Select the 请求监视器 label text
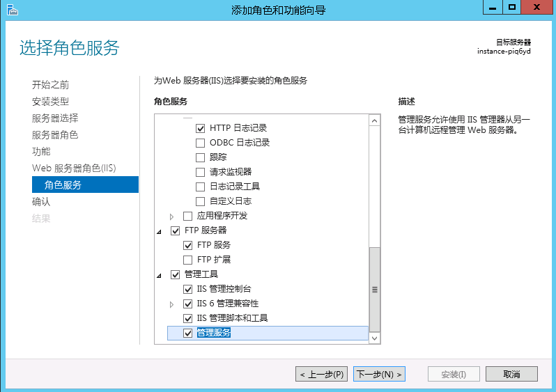 [x=231, y=172]
